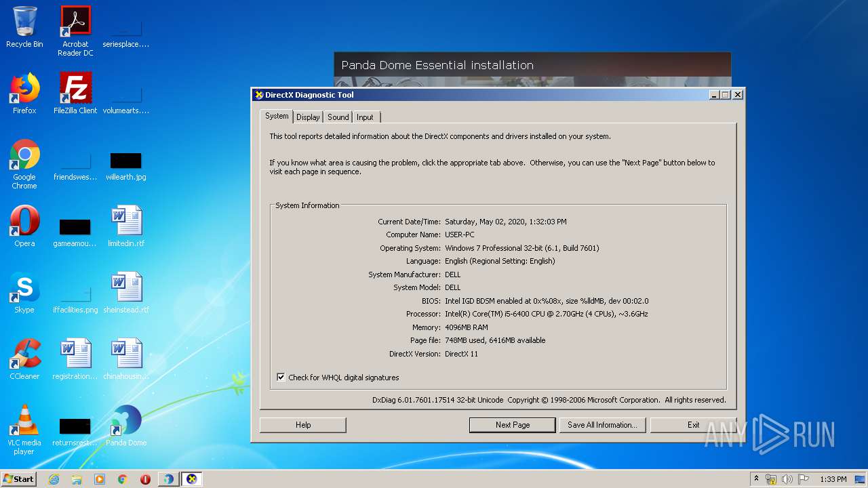
Task: Open Windows Explorer from taskbar
Action: [77, 479]
